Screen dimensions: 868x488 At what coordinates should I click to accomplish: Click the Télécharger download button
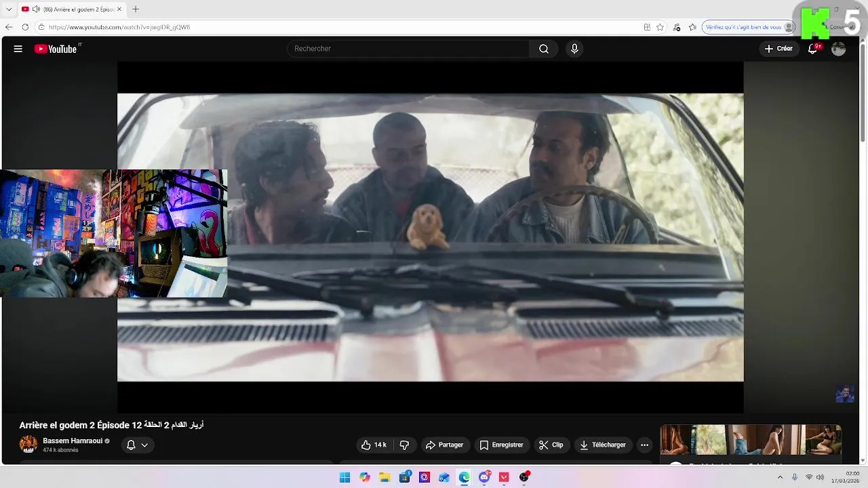point(603,445)
